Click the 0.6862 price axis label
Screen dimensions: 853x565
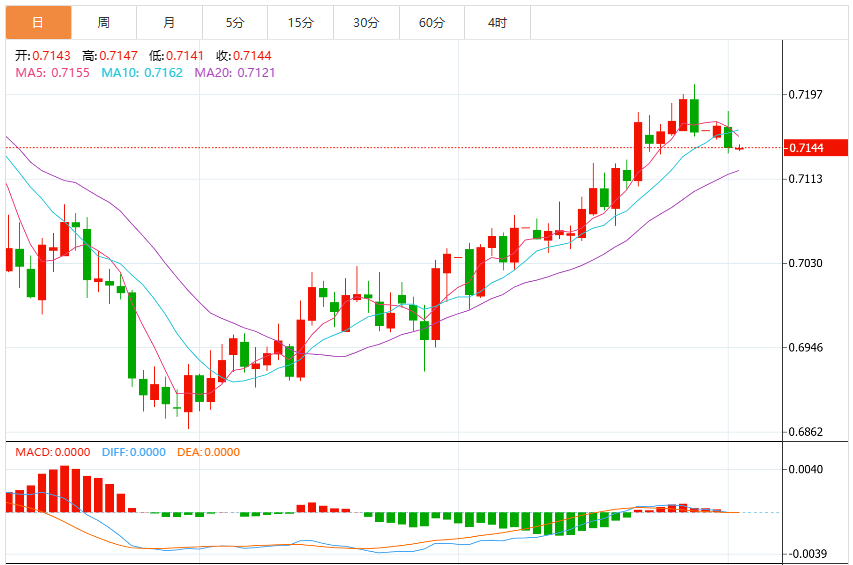tap(806, 432)
